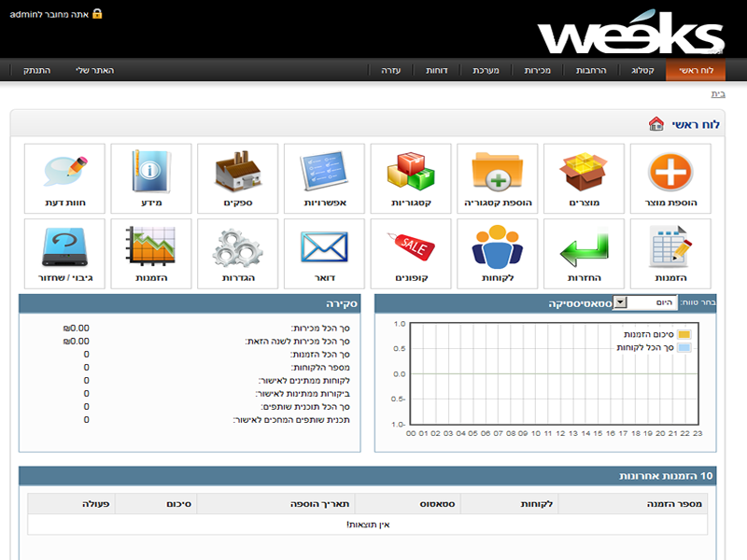Click 'תכנית שותפים המחכים לאישור:' label
Viewport: 747px width, 560px height.
291,420
